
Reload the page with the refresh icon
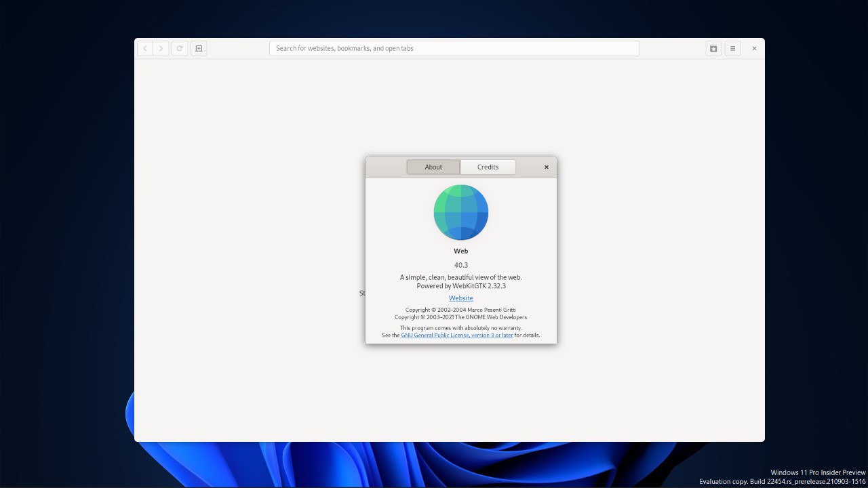click(x=180, y=48)
